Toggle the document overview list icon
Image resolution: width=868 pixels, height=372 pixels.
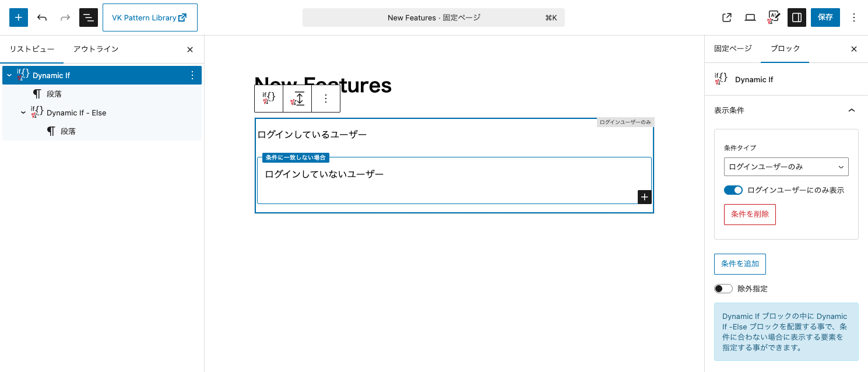point(89,17)
